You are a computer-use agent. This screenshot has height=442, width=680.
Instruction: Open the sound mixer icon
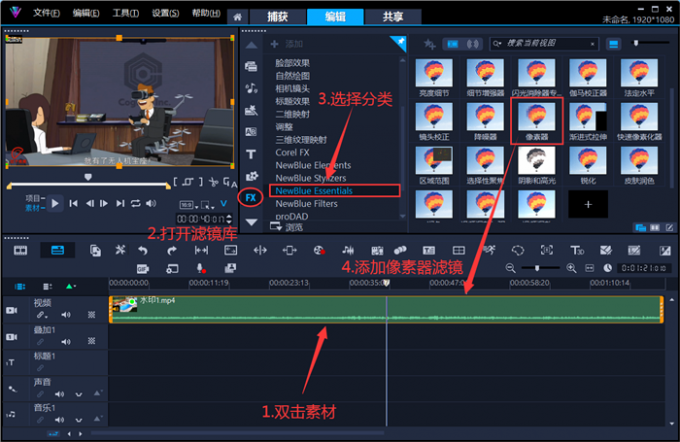pos(348,250)
